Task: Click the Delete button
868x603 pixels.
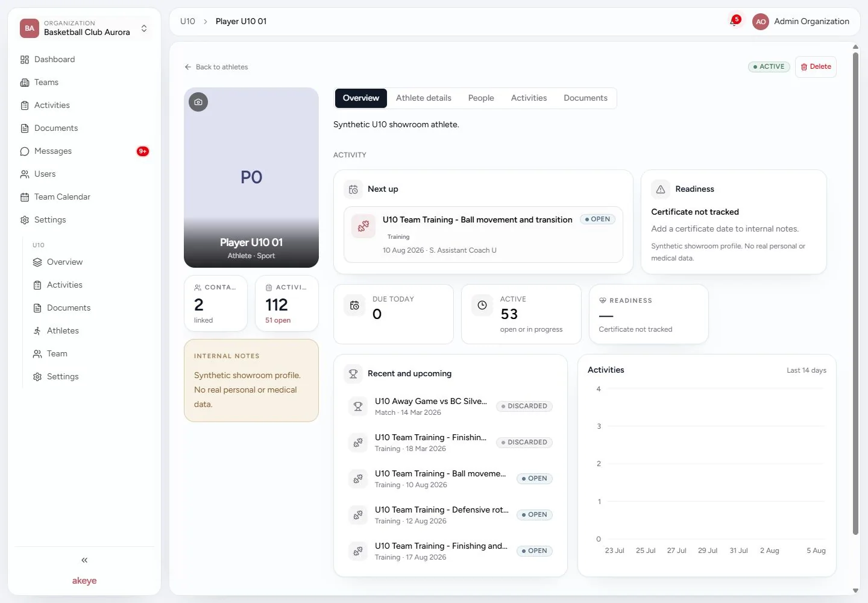Action: pos(816,67)
